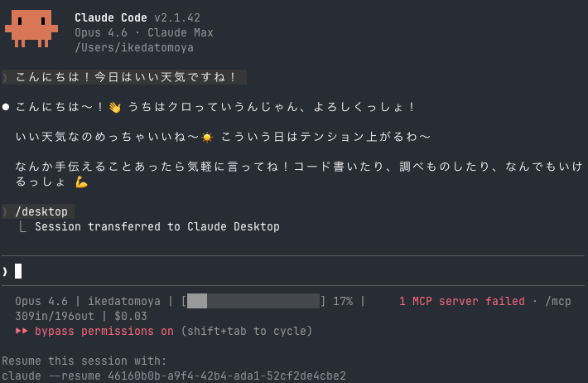Viewport: 588px width, 383px height.
Task: Click the /Users/ikedatomoya working directory path
Action: [x=134, y=48]
